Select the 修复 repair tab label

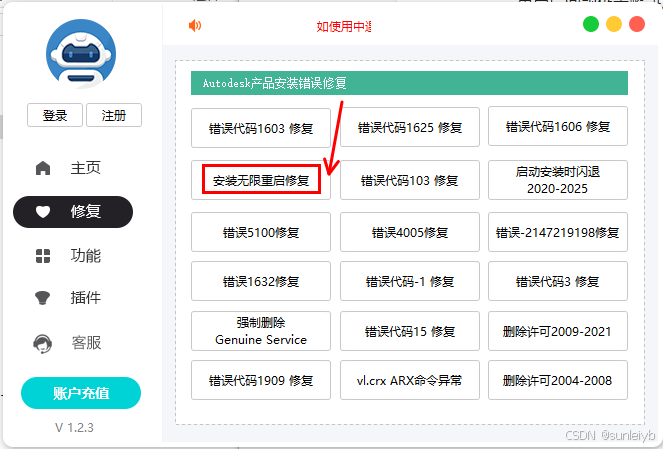(x=85, y=211)
